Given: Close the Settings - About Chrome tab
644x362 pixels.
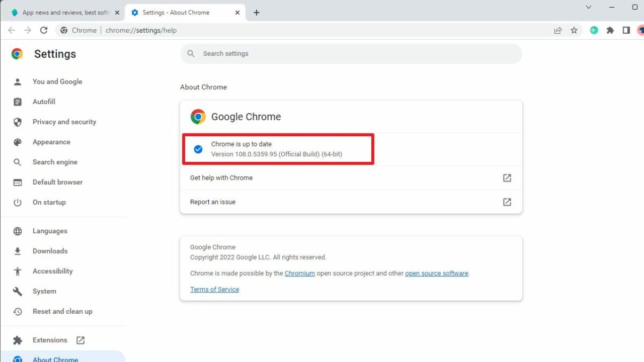Looking at the screenshot, I should (237, 13).
